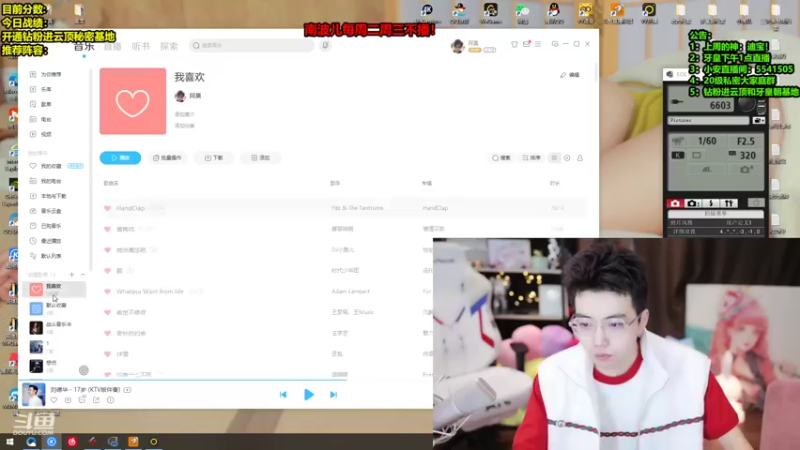The height and width of the screenshot is (450, 800).
Task: Click the F2.5 aperture in EOS Utility
Action: point(745,141)
